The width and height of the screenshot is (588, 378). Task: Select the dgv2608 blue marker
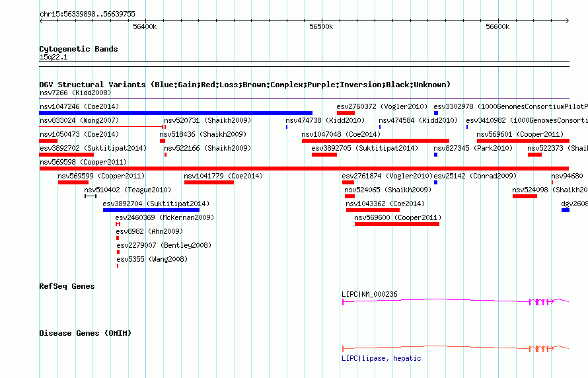[x=565, y=210]
